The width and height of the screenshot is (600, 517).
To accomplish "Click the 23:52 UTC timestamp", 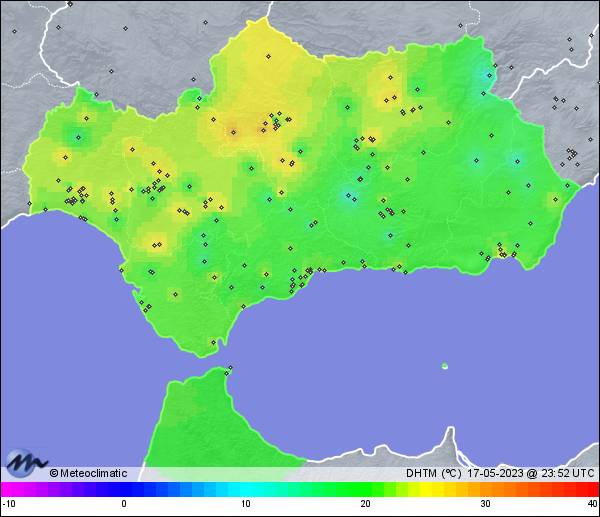I will (567, 473).
